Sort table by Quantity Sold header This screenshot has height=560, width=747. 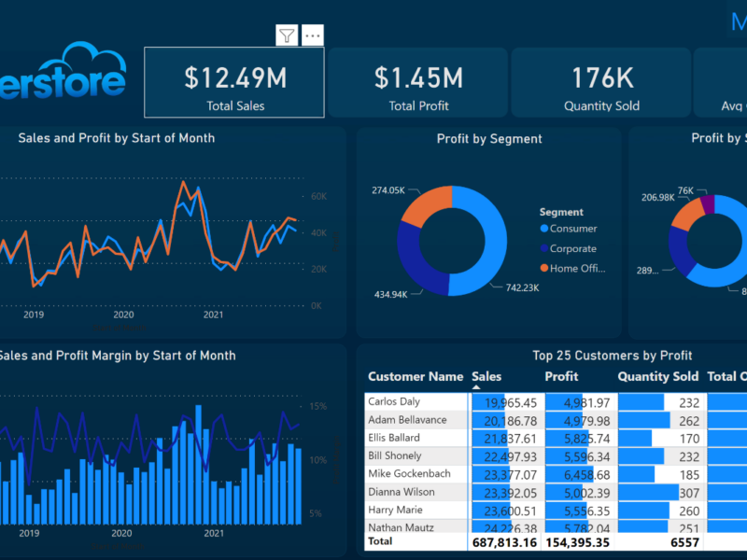click(x=657, y=376)
